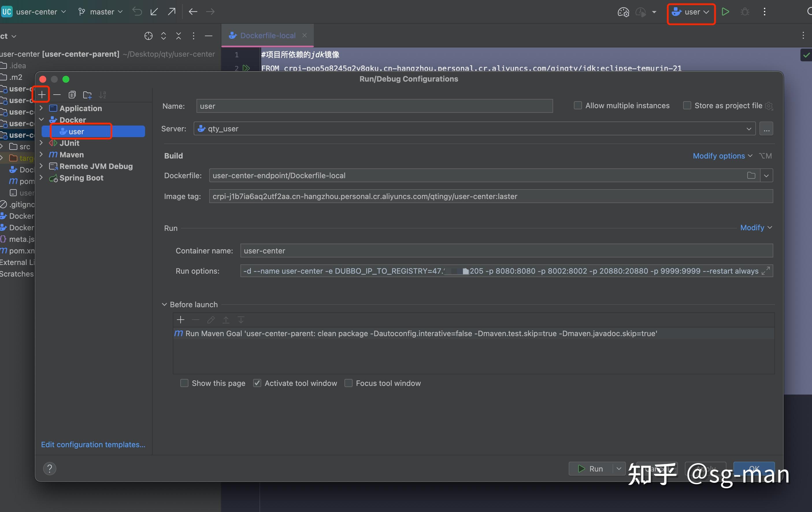Collapse the Docker configurations group

(41, 119)
